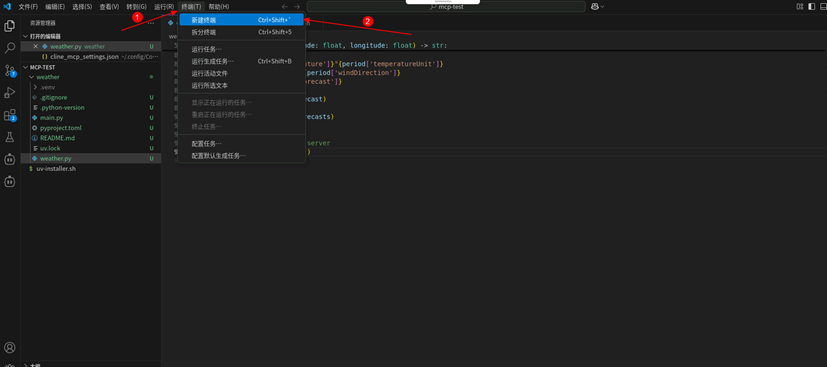Image resolution: width=827 pixels, height=367 pixels.
Task: Open the Accounts icon in activity bar
Action: click(9, 347)
